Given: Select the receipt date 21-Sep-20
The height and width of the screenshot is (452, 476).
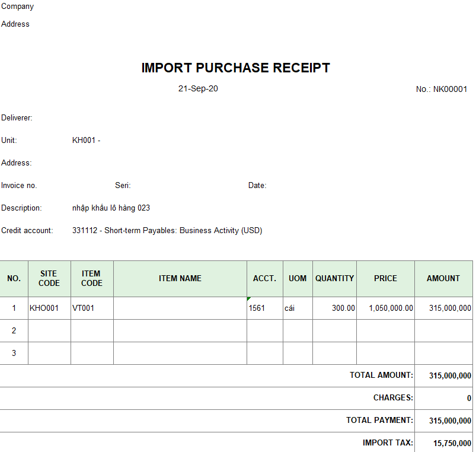Looking at the screenshot, I should click(198, 88).
